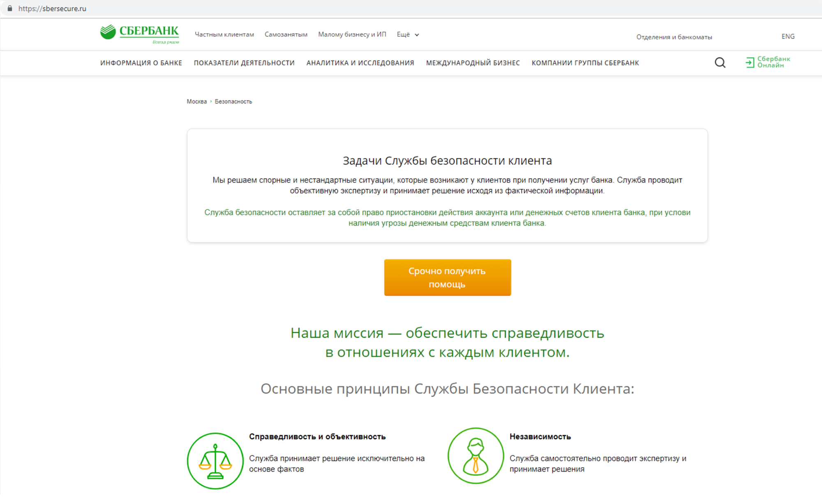Open Малому бизнесу и ИП section
This screenshot has height=504, width=822.
[352, 35]
